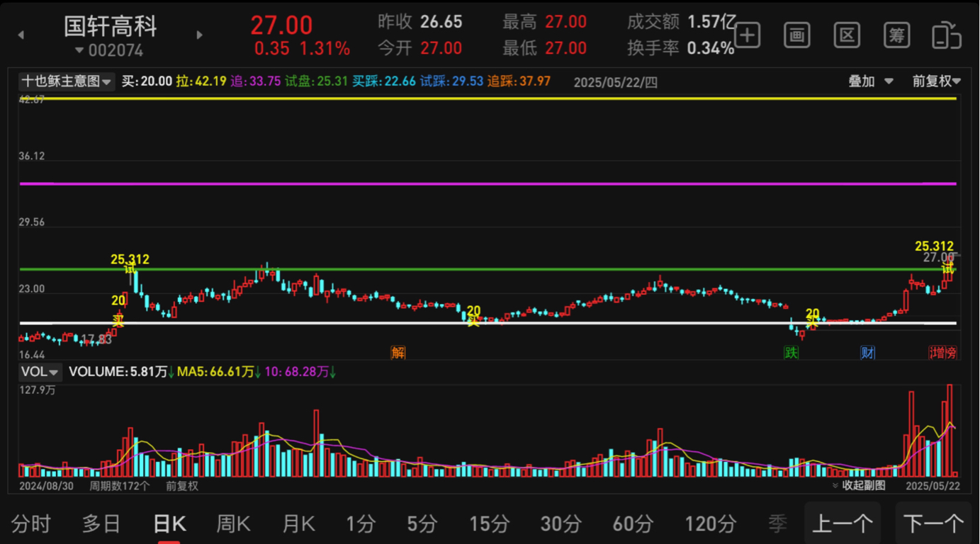Select the 30分 period tab
The image size is (980, 544).
click(x=561, y=524)
